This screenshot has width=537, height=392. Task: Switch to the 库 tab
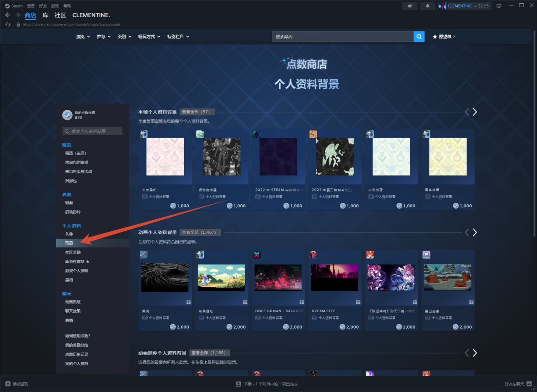pos(45,15)
